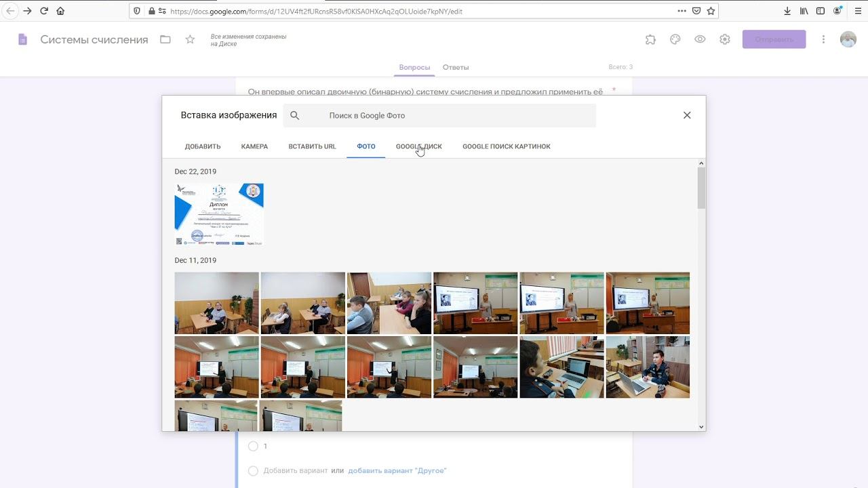Click the browser forward arrow

click(27, 11)
